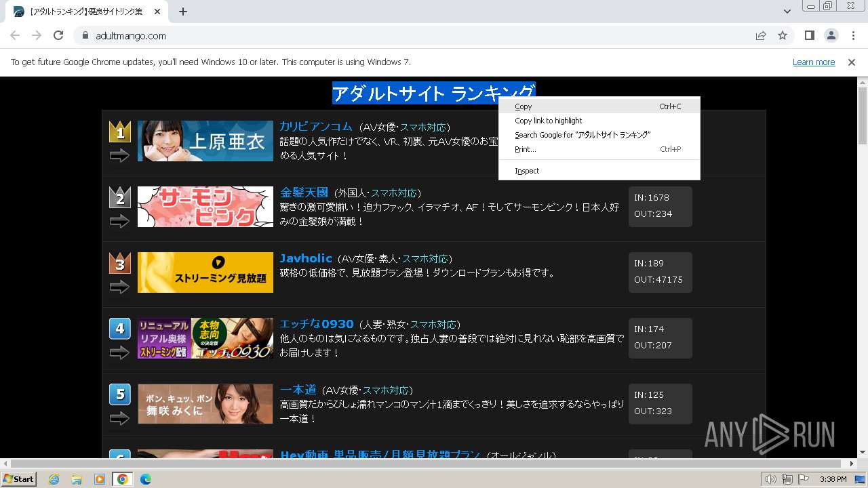This screenshot has width=868, height=488.
Task: Reload the page with the refresh icon
Action: [x=58, y=35]
